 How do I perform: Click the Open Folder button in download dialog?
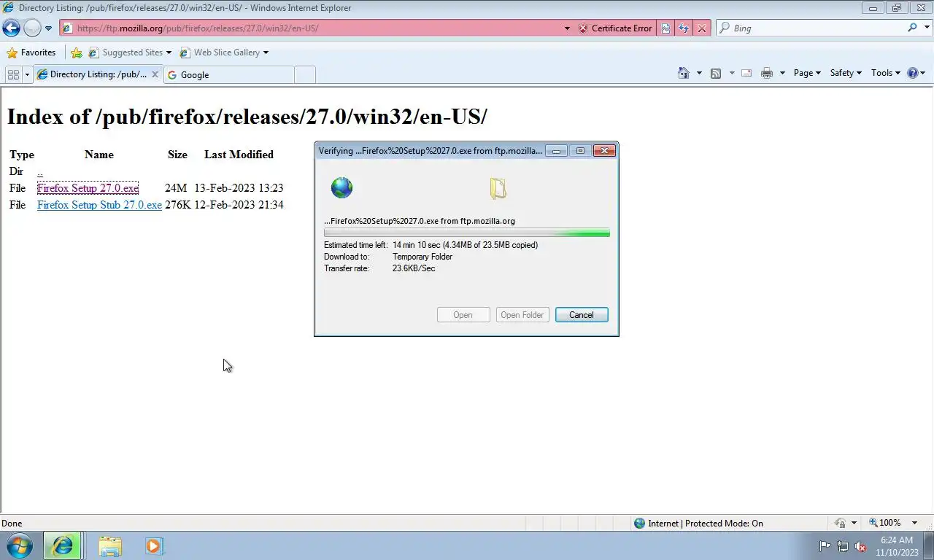pos(522,315)
